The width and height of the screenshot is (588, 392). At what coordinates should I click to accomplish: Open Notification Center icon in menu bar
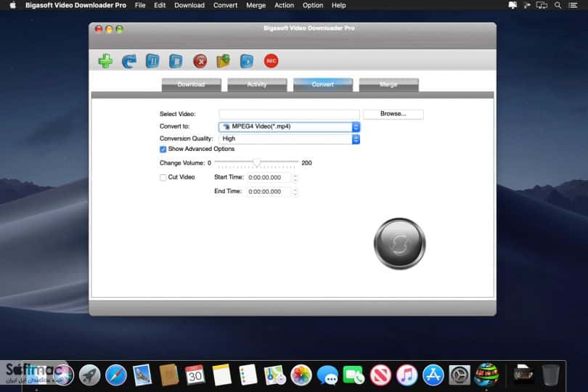pyautogui.click(x=573, y=5)
